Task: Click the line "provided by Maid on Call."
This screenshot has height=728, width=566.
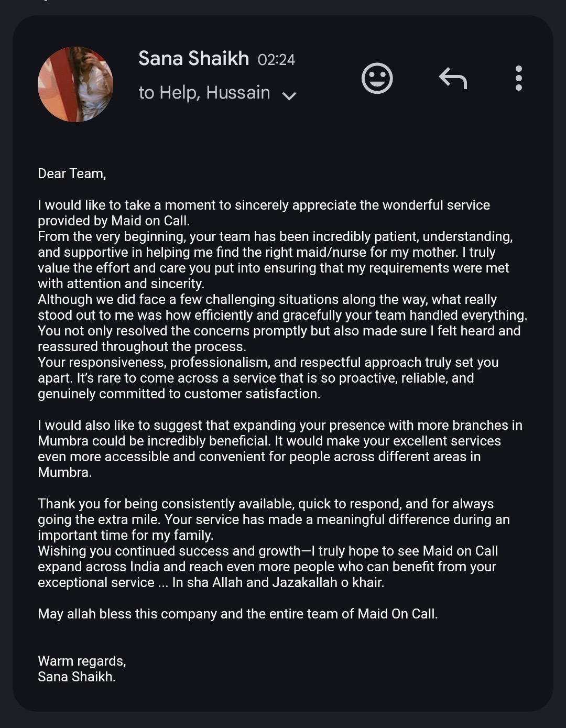Action: [114, 221]
